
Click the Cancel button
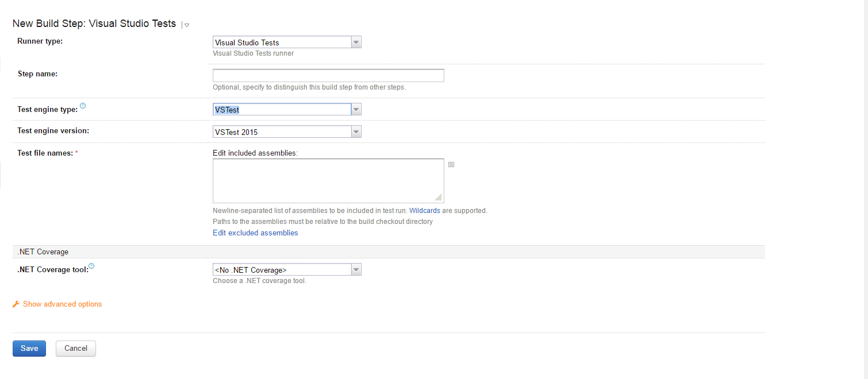coord(75,348)
